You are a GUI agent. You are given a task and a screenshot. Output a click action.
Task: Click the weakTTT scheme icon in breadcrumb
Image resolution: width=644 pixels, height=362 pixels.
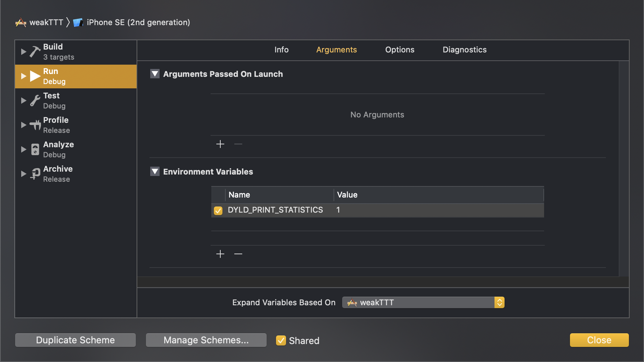coord(21,23)
